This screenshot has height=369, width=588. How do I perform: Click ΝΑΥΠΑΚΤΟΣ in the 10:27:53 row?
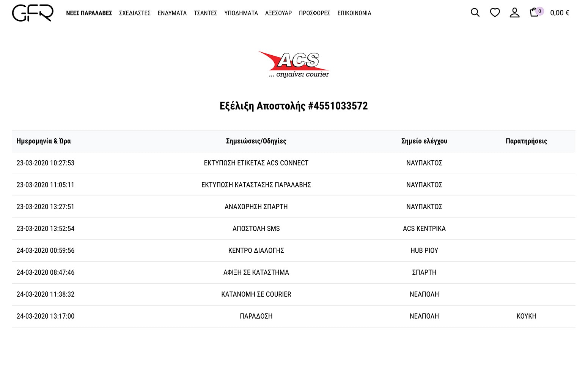pos(424,163)
